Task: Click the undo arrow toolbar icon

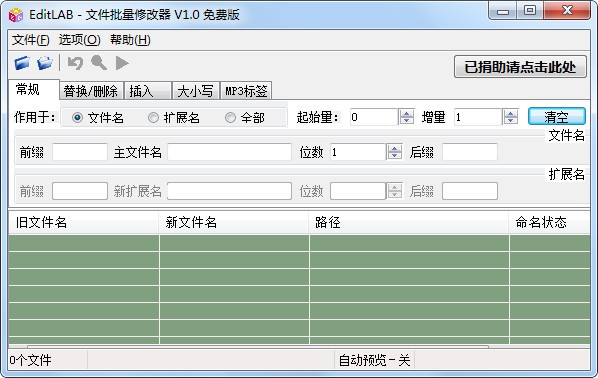Action: pos(75,63)
